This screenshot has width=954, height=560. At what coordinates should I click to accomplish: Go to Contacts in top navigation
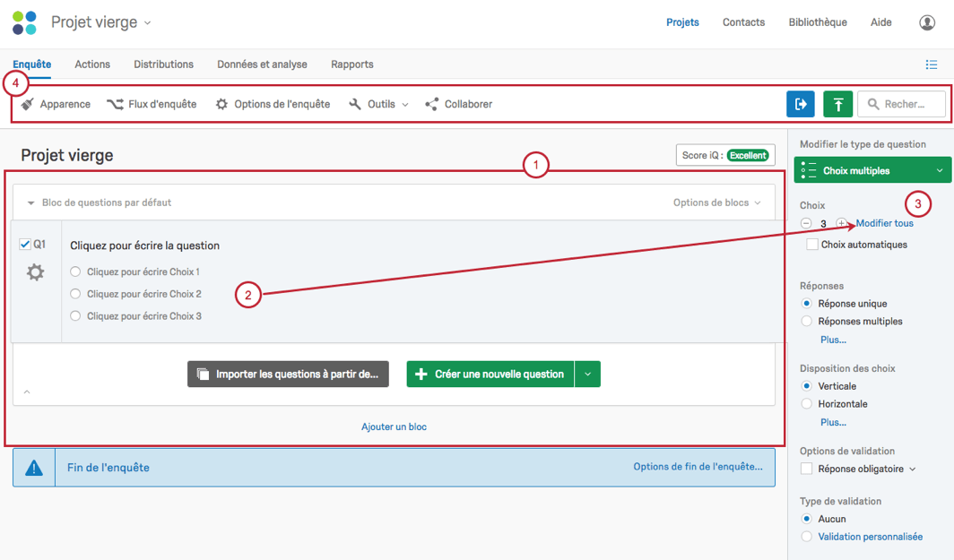(743, 22)
